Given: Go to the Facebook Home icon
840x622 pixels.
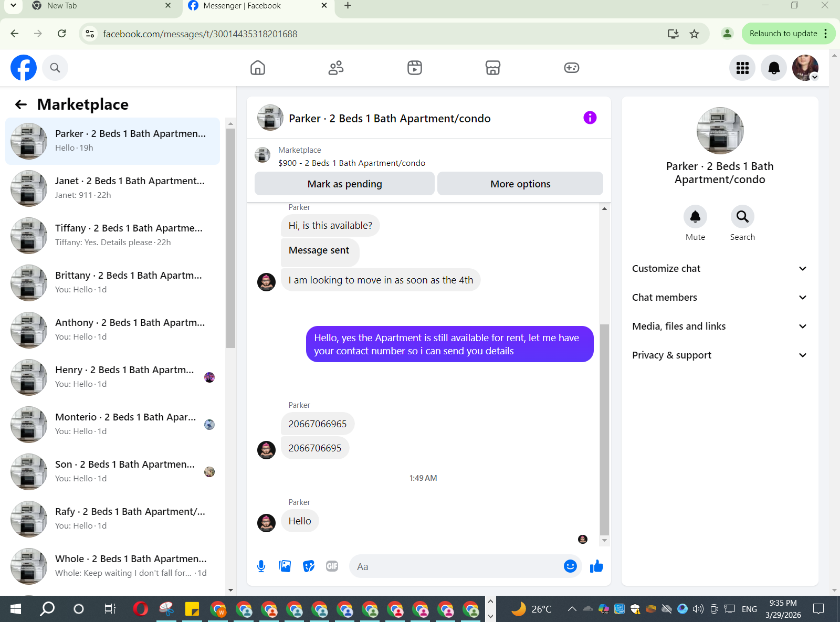Looking at the screenshot, I should tap(258, 68).
